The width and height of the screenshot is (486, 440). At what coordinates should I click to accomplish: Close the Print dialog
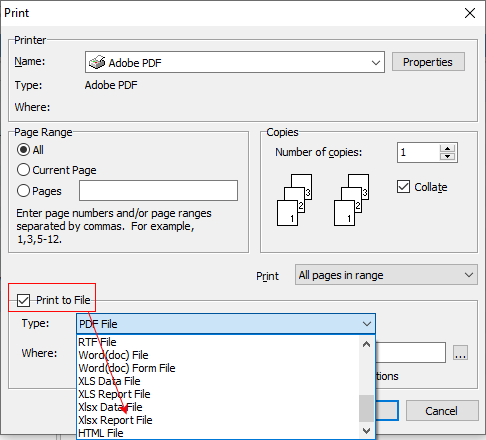[x=470, y=13]
